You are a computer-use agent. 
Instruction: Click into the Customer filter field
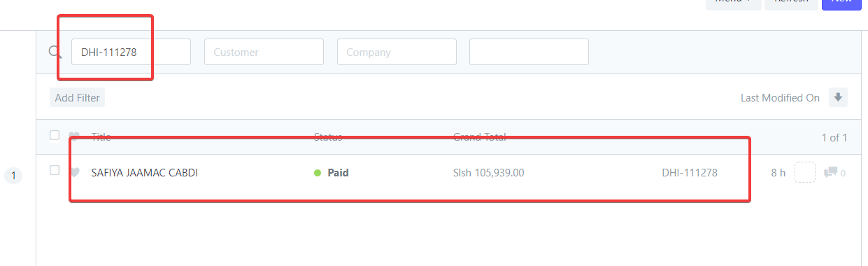click(x=264, y=52)
